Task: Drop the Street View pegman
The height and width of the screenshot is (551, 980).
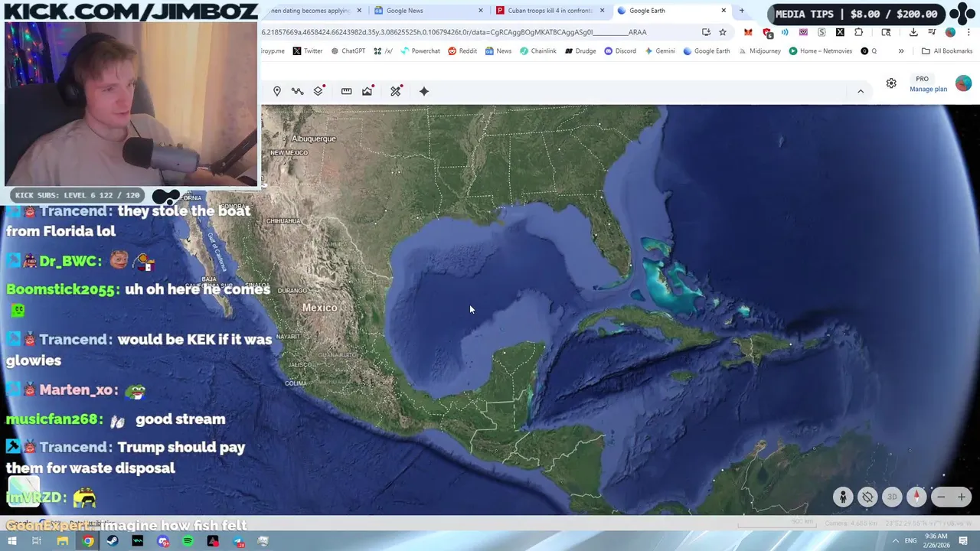Action: tap(843, 497)
